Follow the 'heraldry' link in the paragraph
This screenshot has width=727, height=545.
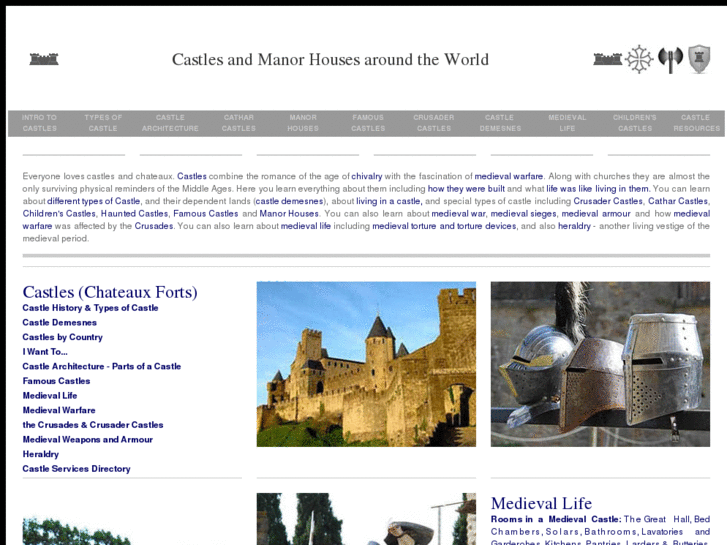click(x=574, y=226)
